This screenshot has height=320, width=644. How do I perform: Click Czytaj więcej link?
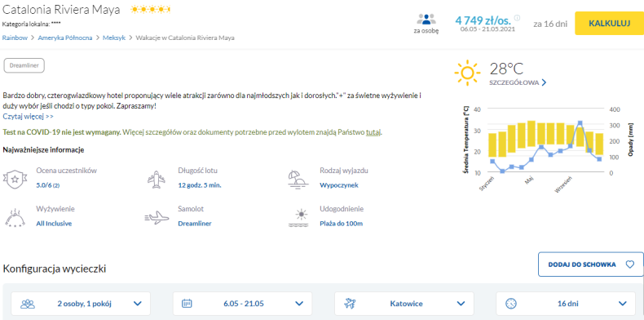pyautogui.click(x=28, y=117)
